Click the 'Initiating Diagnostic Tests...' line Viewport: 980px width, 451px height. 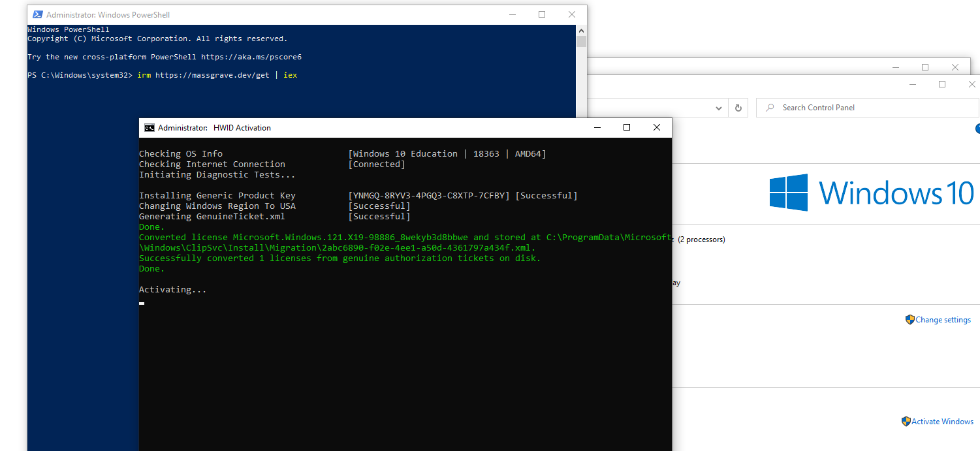click(x=217, y=174)
